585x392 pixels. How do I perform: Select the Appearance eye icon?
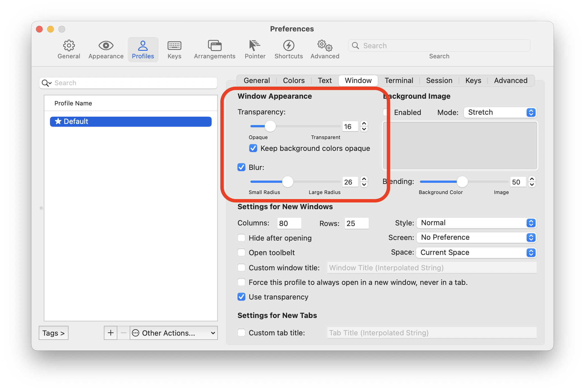point(106,49)
